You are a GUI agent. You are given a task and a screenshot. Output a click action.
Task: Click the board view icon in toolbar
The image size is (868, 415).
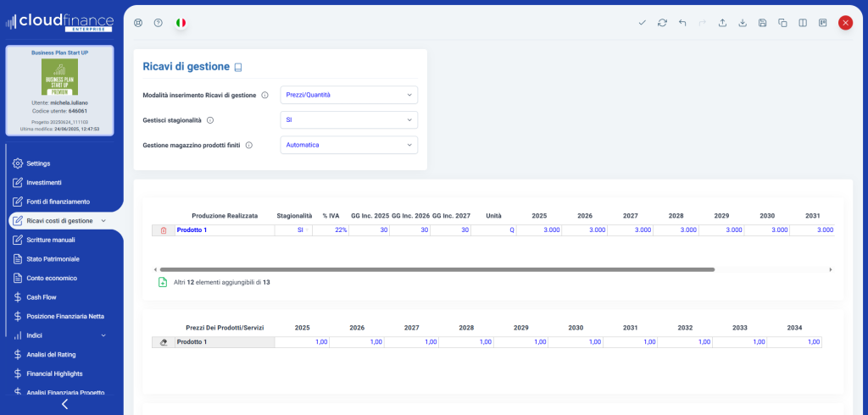click(x=823, y=23)
